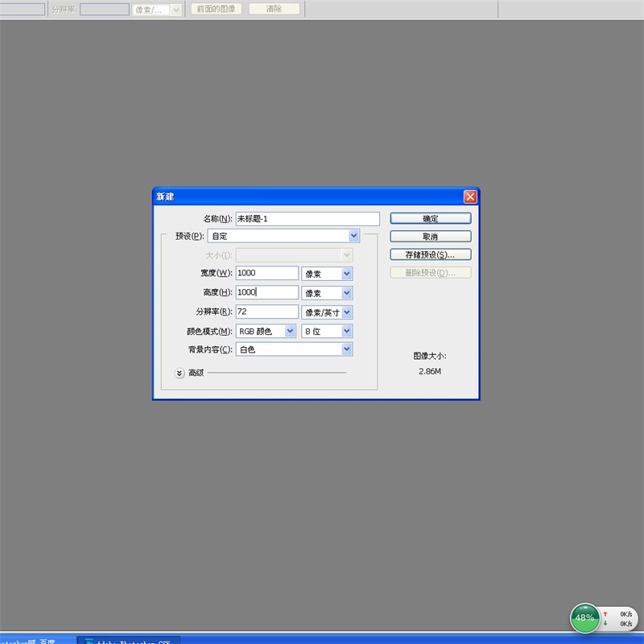Open the 预设 preset dropdown
This screenshot has height=644, width=644.
pyautogui.click(x=353, y=236)
